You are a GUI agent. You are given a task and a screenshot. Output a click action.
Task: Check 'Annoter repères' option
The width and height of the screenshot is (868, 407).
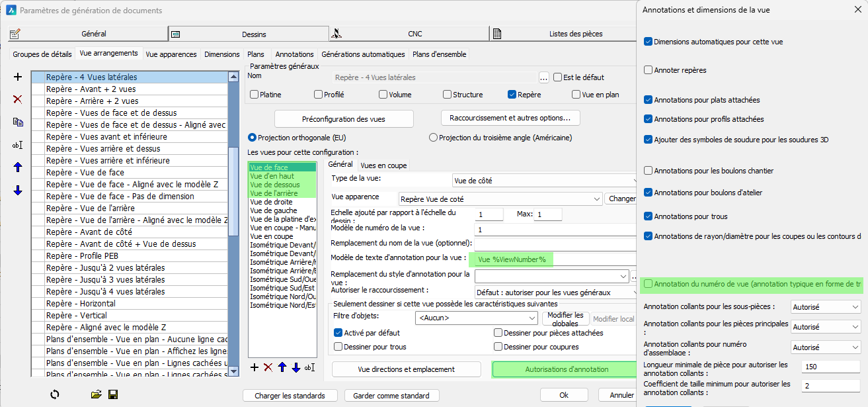pyautogui.click(x=648, y=70)
